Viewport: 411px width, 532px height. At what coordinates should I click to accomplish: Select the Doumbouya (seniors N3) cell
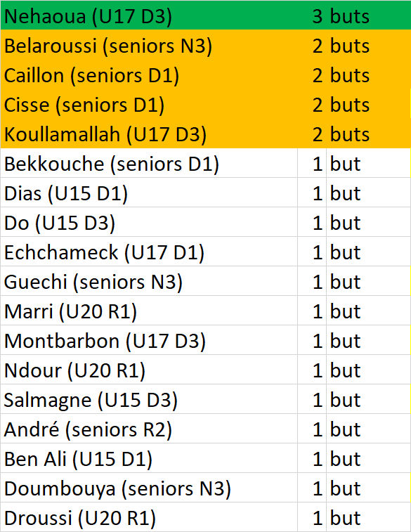(x=149, y=488)
